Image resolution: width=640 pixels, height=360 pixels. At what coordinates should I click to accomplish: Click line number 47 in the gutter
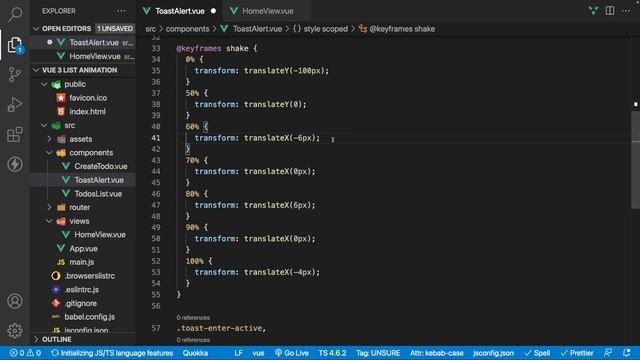coord(156,205)
